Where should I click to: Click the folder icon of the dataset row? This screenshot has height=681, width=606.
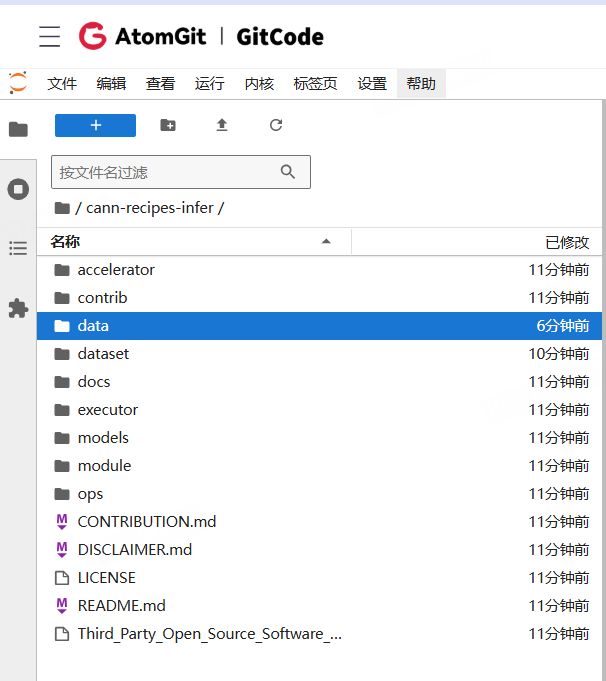coord(62,354)
